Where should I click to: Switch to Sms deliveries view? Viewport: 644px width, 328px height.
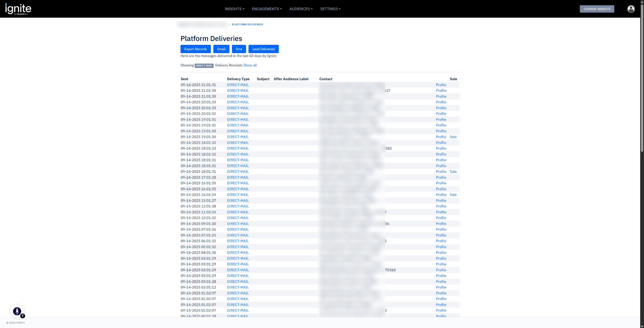(239, 49)
